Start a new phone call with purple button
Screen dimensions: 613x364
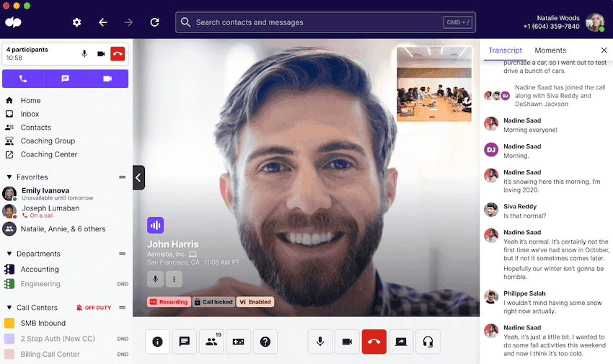point(24,79)
